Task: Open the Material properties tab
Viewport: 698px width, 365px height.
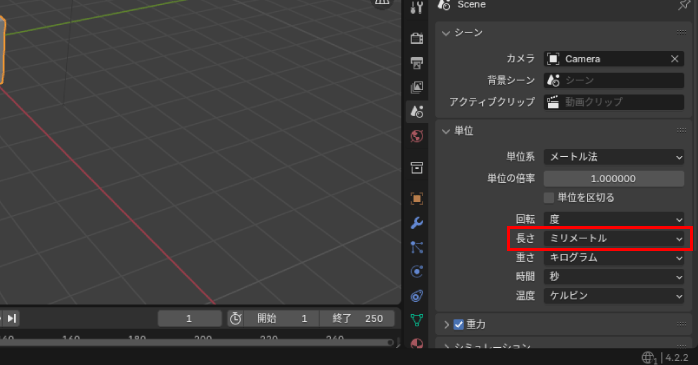Action: (x=417, y=343)
